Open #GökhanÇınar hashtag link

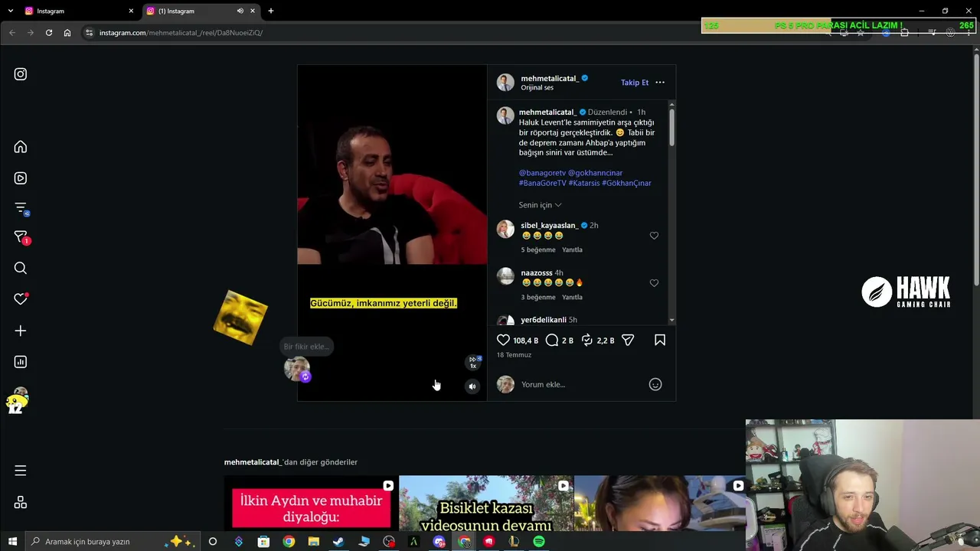[x=626, y=183]
